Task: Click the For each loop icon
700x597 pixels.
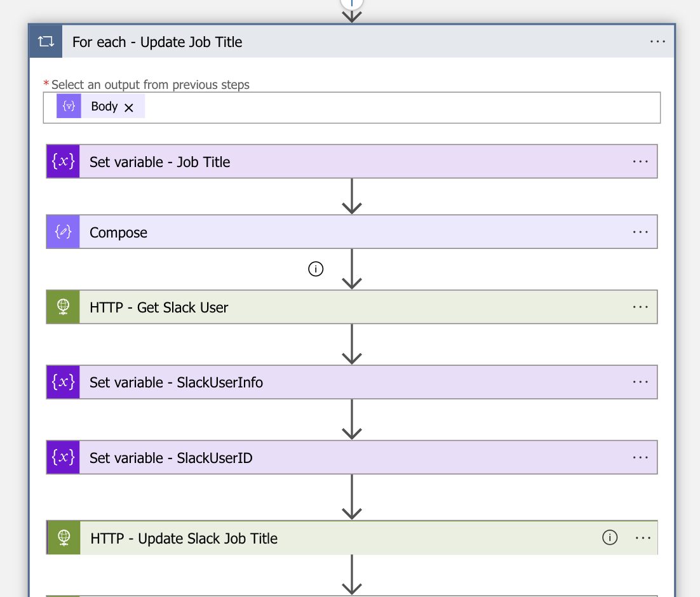Action: [46, 42]
